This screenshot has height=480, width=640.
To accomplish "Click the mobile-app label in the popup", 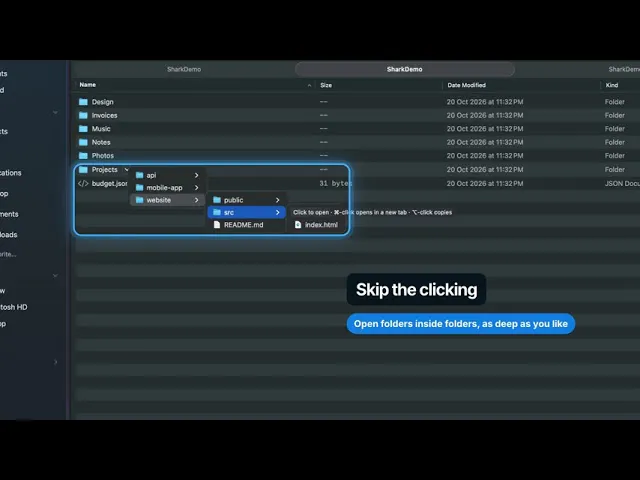I will tap(164, 187).
